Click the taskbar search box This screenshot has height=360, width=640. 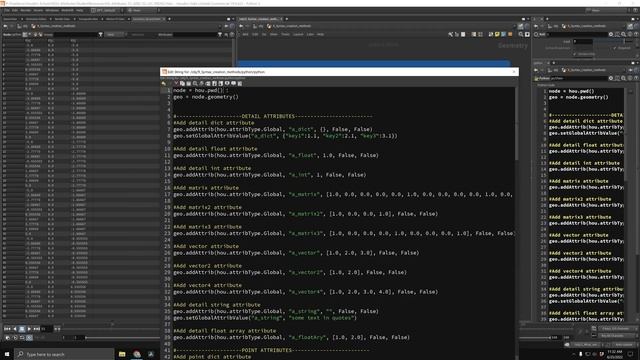tap(64, 354)
